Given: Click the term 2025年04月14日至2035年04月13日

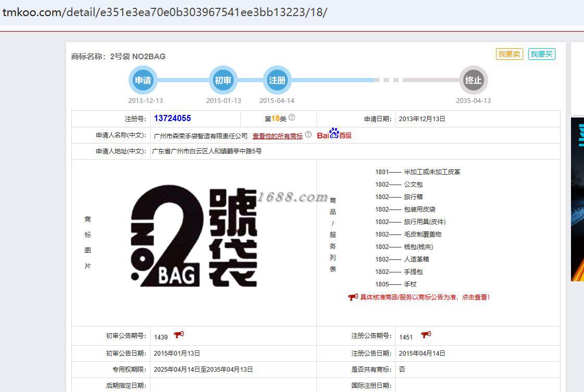Looking at the screenshot, I should [x=204, y=369].
